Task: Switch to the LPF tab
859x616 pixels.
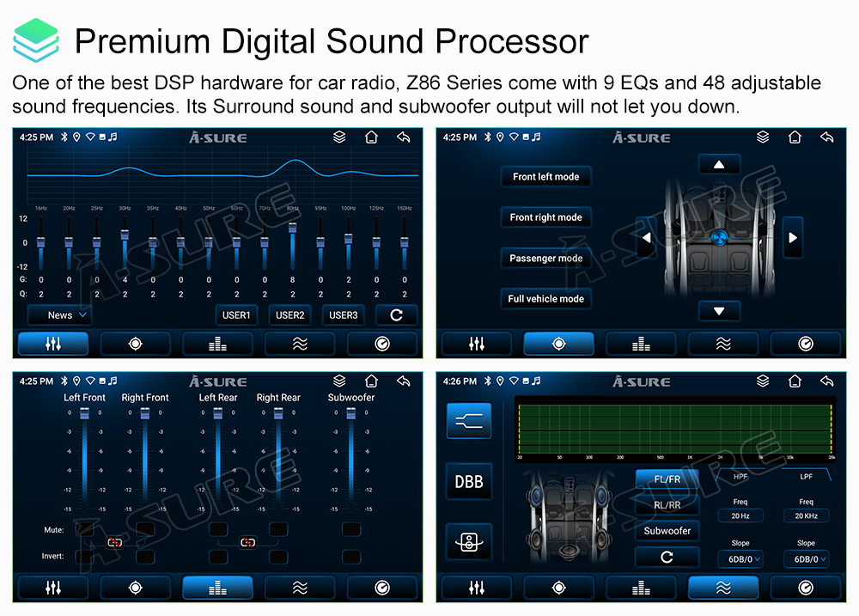Action: click(x=806, y=476)
